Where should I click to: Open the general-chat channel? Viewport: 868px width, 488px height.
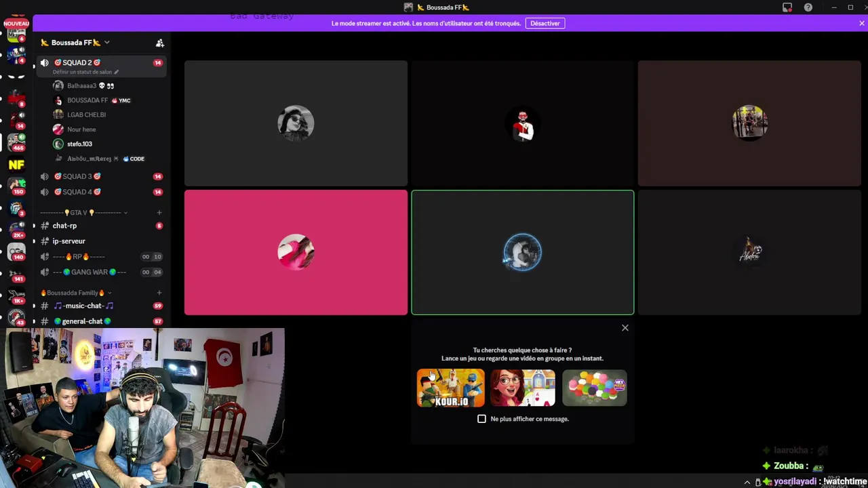click(x=102, y=321)
